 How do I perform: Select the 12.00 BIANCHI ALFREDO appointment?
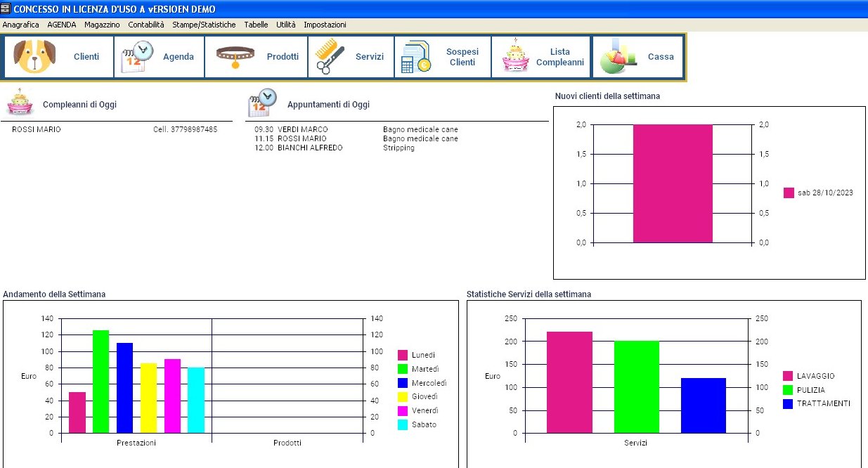[x=309, y=148]
